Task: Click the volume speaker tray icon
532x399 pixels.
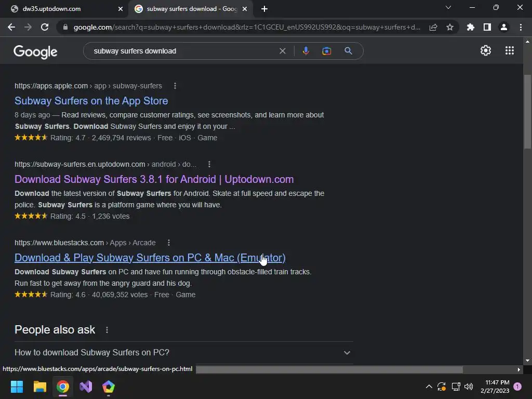Action: (469, 387)
